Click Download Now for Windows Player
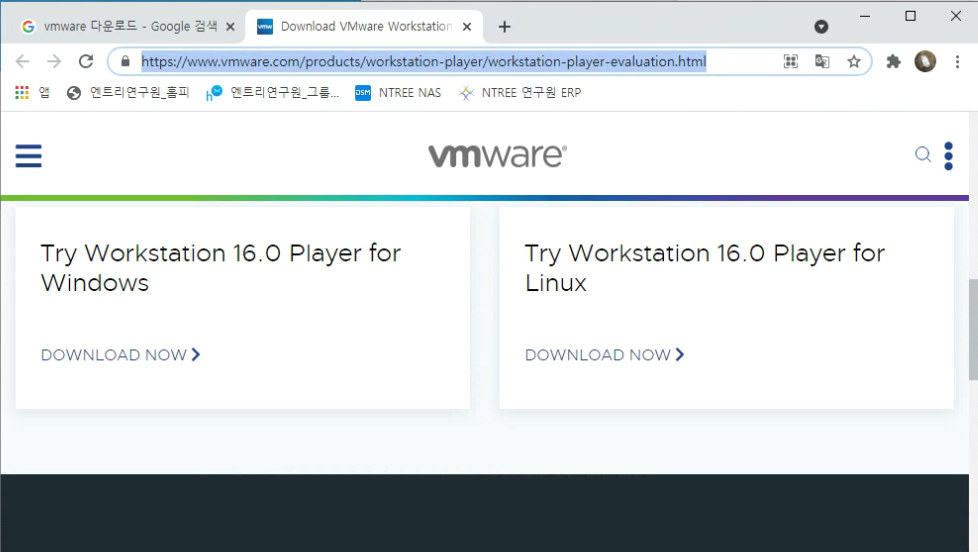 click(x=120, y=355)
